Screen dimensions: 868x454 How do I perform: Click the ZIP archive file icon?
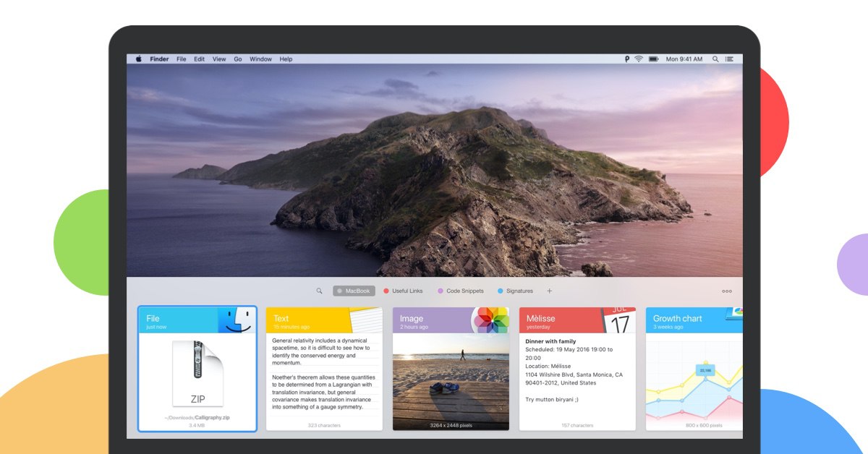pyautogui.click(x=197, y=373)
